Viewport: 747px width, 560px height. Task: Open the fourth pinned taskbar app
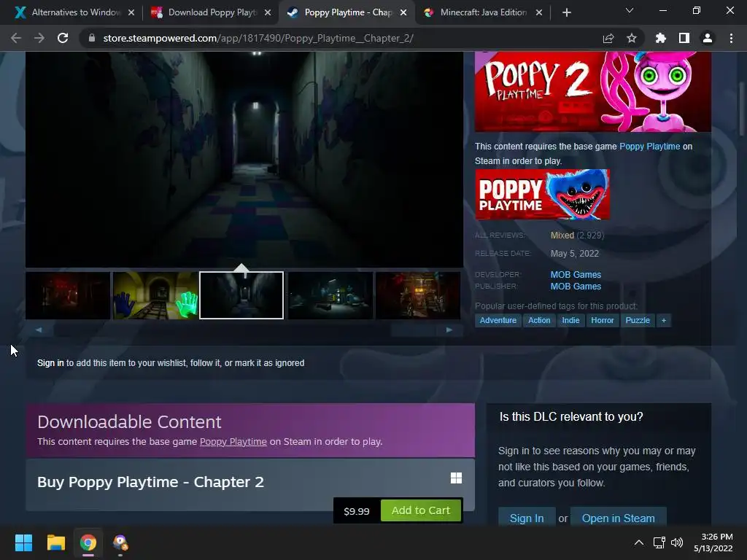120,542
